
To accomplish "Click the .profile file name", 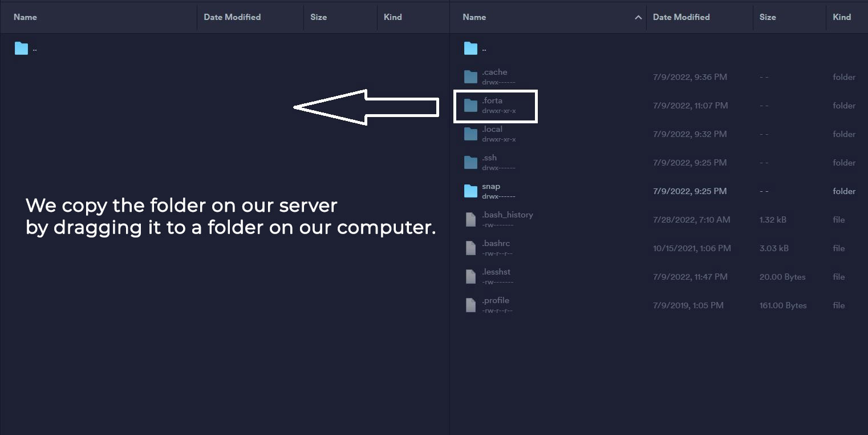I will point(496,300).
